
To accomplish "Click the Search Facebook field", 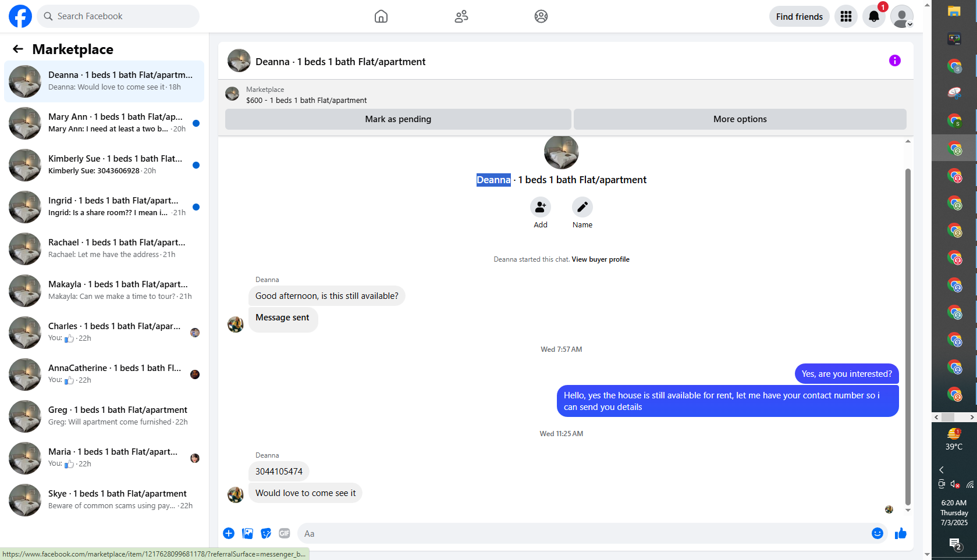I will click(x=118, y=16).
